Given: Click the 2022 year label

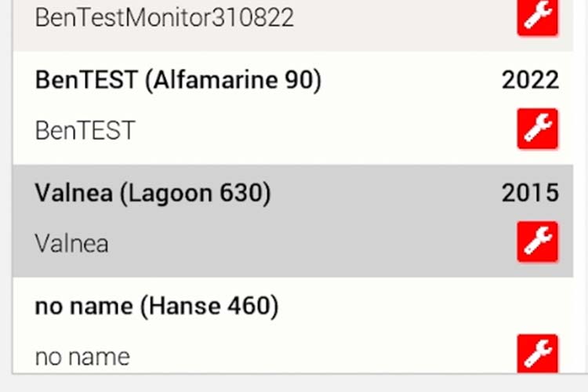Looking at the screenshot, I should [530, 80].
